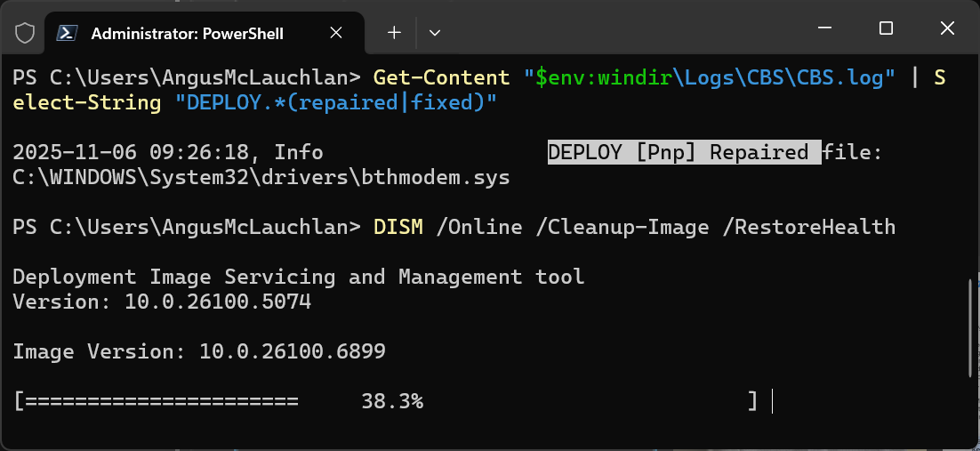Click the bthmodem.sys driver file path
The width and height of the screenshot is (980, 451).
point(261,177)
